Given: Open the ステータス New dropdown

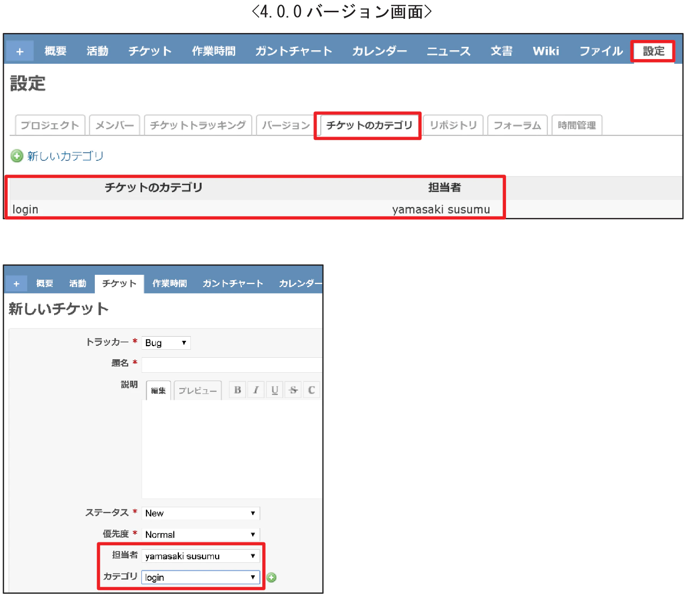Looking at the screenshot, I should (x=200, y=513).
